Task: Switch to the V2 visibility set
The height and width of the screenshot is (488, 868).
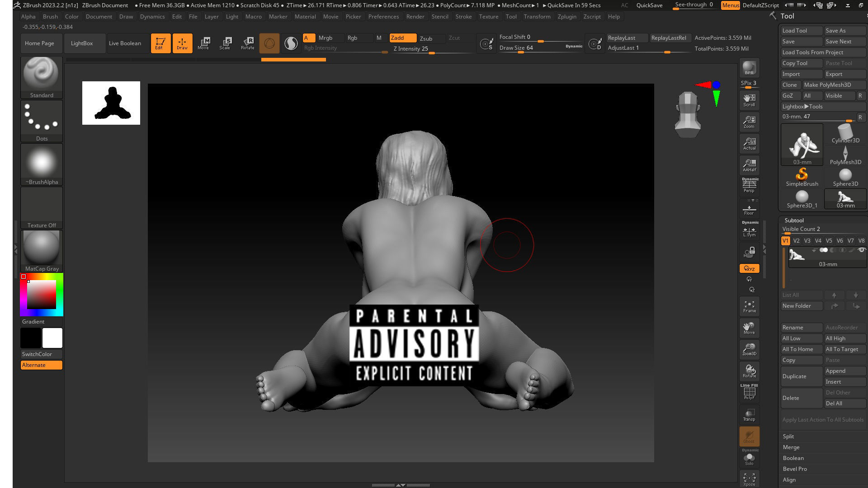Action: [x=796, y=241]
